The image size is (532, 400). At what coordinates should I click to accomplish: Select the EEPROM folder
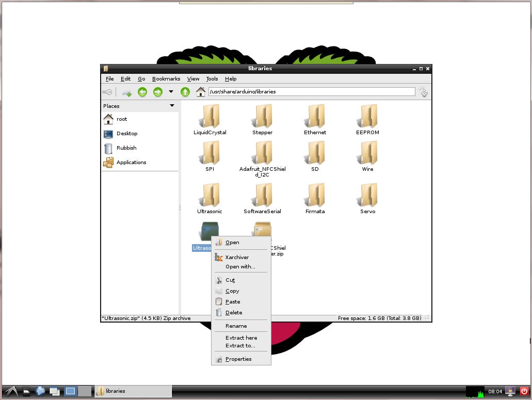tap(367, 119)
